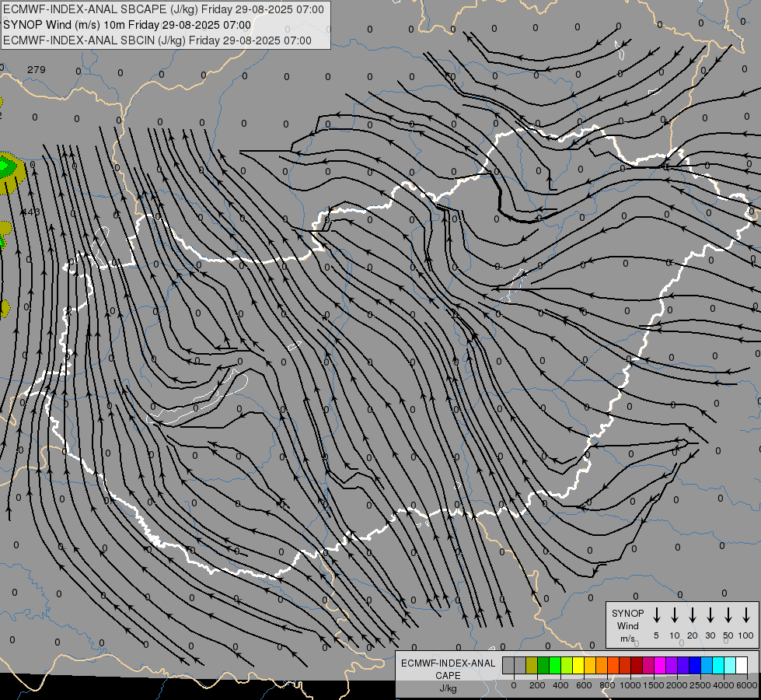Click the J/kg unit label in the legend
This screenshot has height=700, width=761.
[448, 688]
